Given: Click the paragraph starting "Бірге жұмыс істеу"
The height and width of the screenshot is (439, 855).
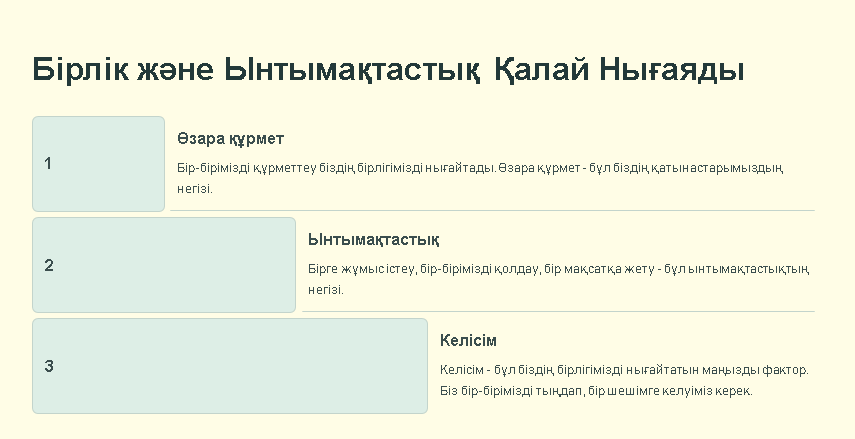Looking at the screenshot, I should 558,278.
